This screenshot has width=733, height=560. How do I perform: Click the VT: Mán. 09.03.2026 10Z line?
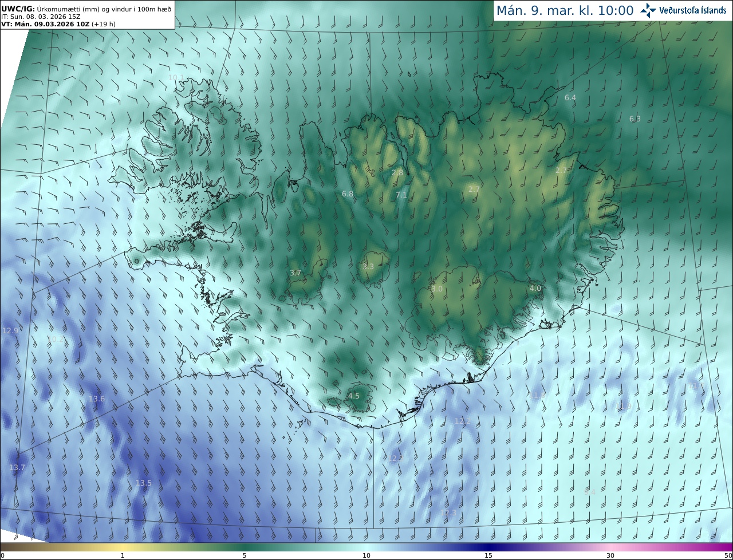[x=58, y=24]
